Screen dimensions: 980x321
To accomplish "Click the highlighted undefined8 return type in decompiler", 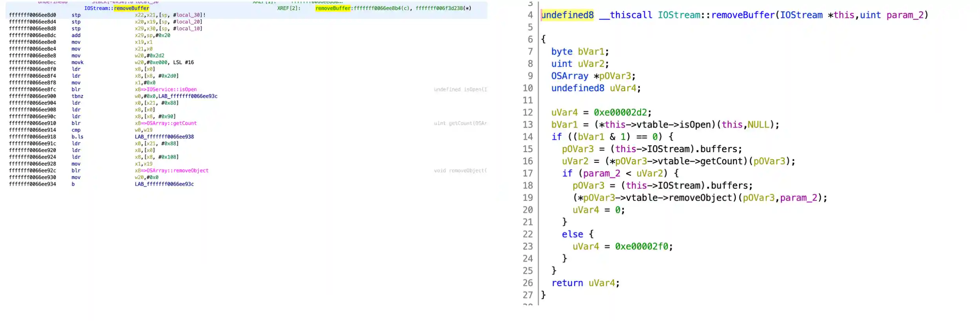I will coord(567,15).
